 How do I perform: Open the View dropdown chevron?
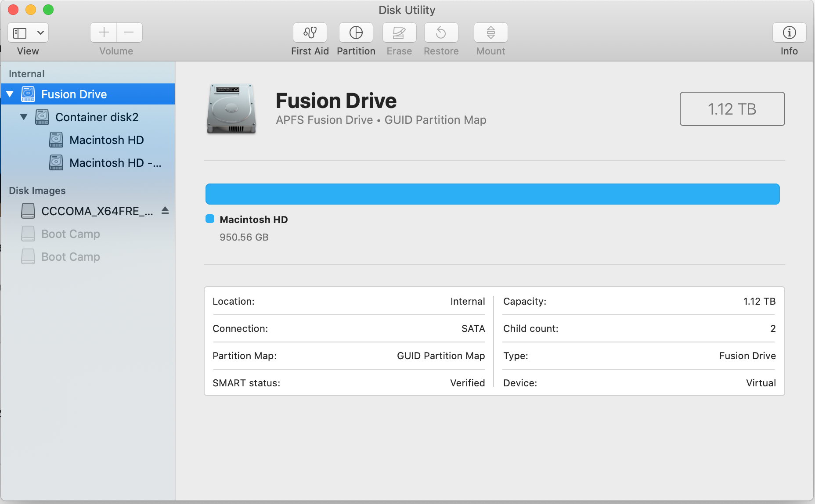click(x=40, y=33)
